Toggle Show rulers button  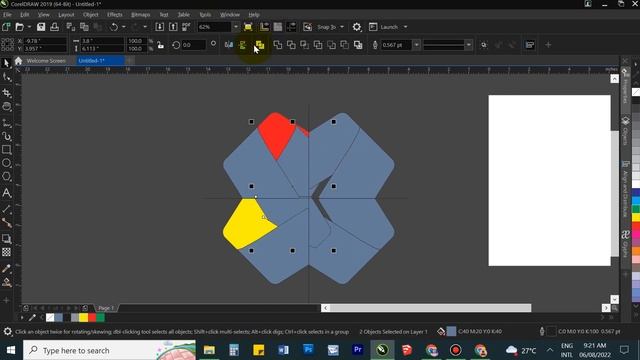coord(264,27)
